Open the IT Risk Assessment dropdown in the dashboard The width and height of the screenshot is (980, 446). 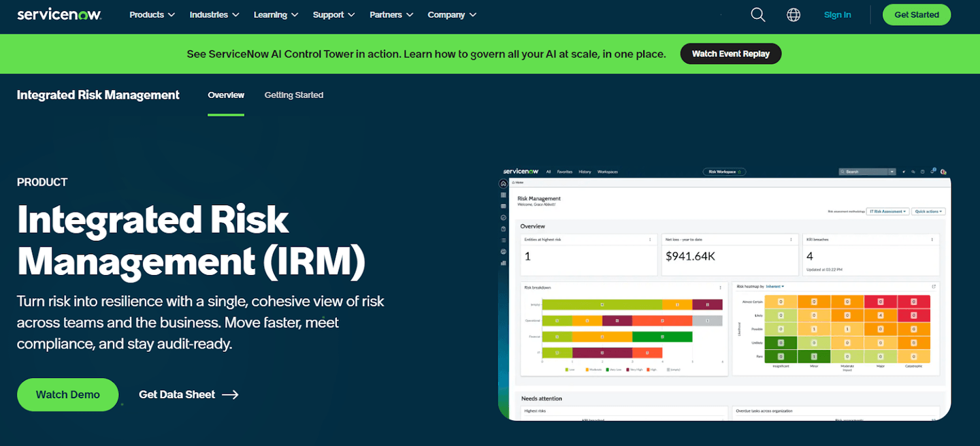(x=887, y=212)
